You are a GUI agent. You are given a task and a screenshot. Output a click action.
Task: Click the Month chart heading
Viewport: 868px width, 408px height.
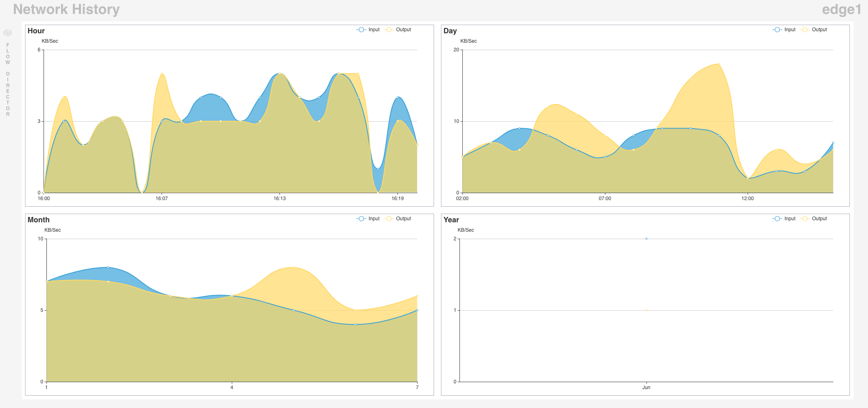(39, 220)
